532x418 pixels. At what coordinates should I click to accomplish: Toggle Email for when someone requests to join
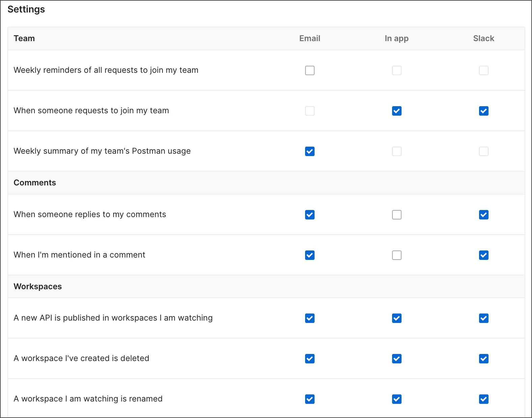[x=309, y=111]
